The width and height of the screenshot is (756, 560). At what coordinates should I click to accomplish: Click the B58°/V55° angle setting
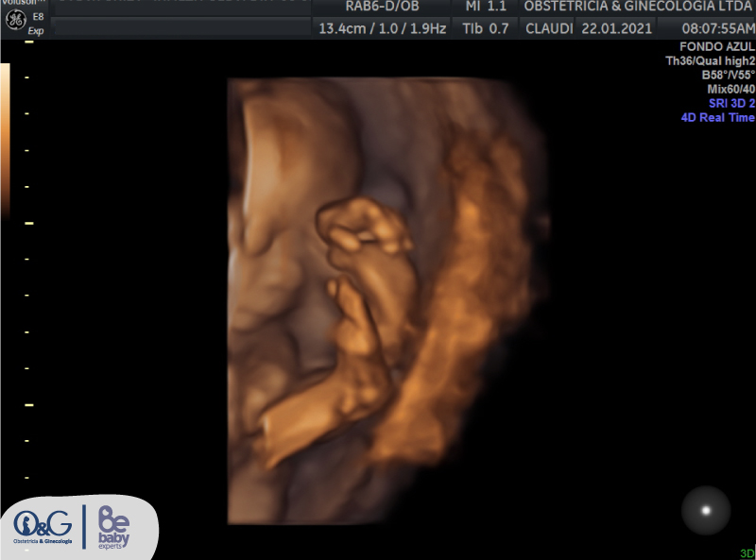[728, 76]
